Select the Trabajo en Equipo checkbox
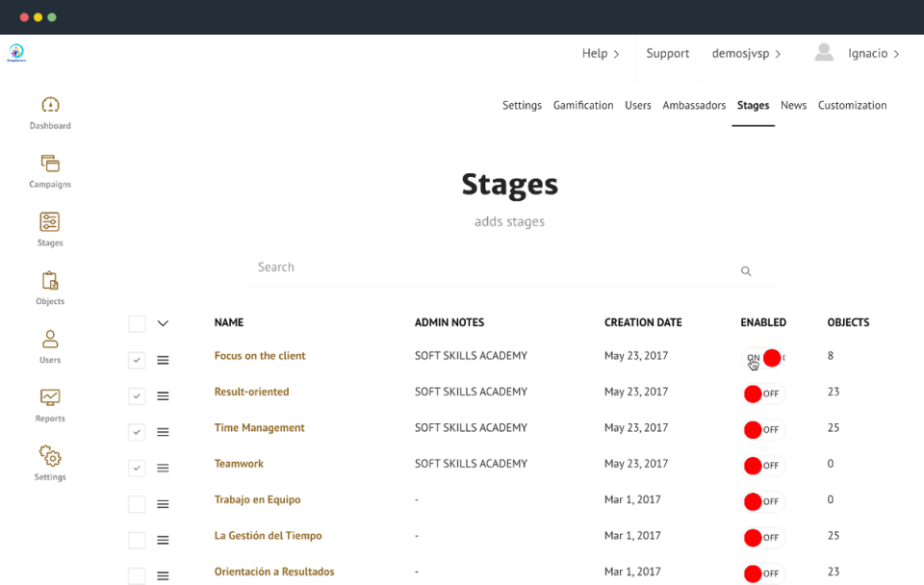The width and height of the screenshot is (924, 585). (x=136, y=503)
